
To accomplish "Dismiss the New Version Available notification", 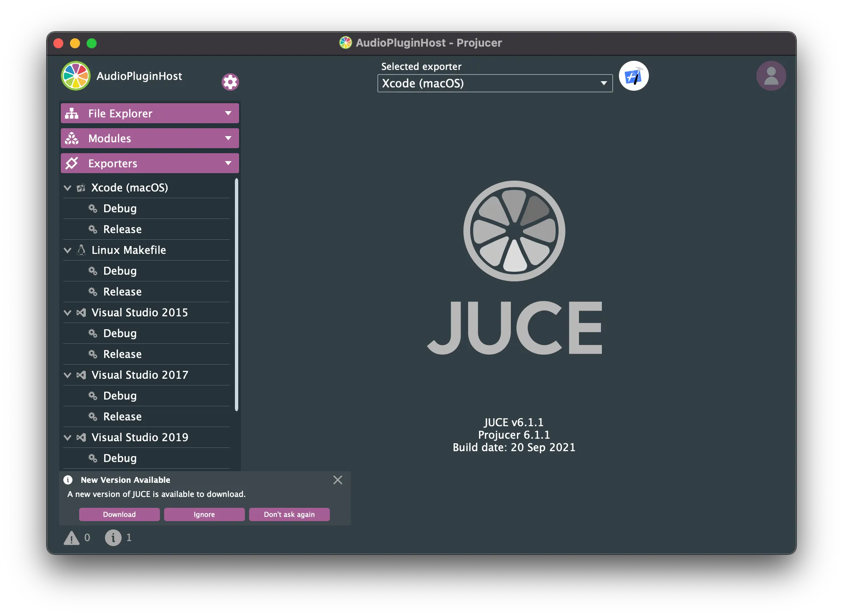I will pyautogui.click(x=338, y=480).
